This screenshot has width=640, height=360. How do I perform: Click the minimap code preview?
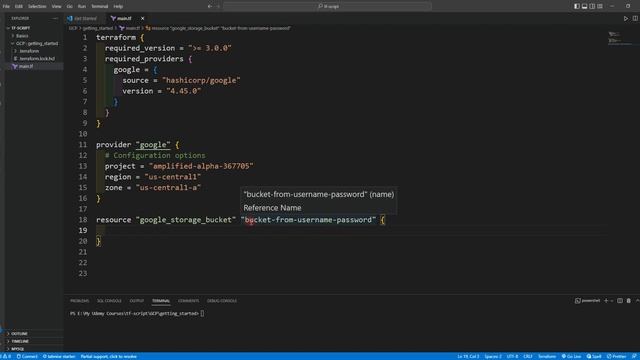[x=619, y=39]
